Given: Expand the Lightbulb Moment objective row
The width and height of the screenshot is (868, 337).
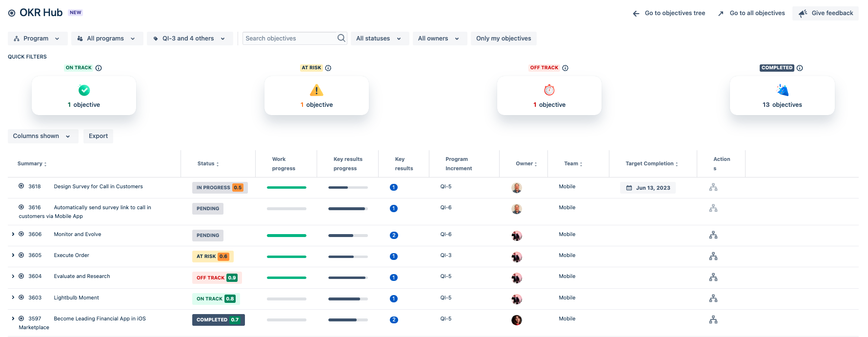Looking at the screenshot, I should (x=13, y=297).
